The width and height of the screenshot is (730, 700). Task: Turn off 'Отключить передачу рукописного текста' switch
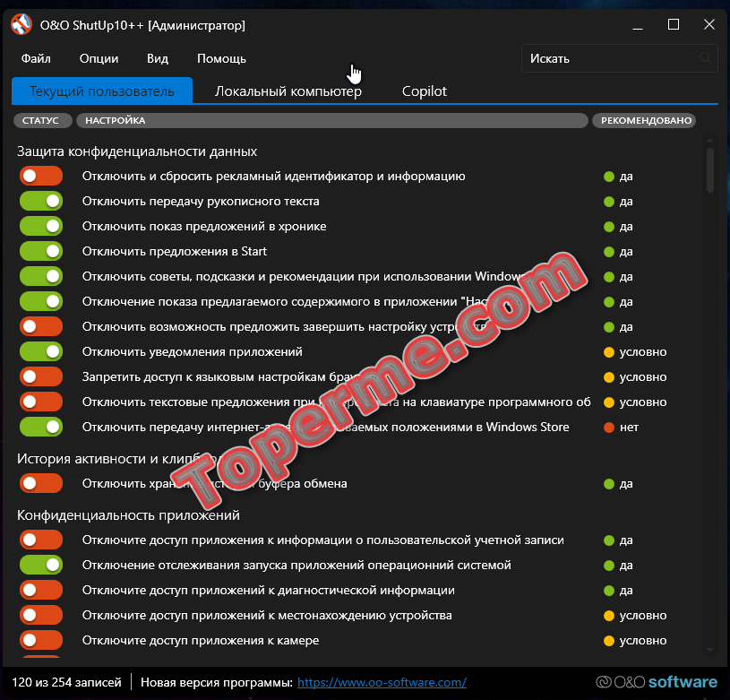(41, 201)
